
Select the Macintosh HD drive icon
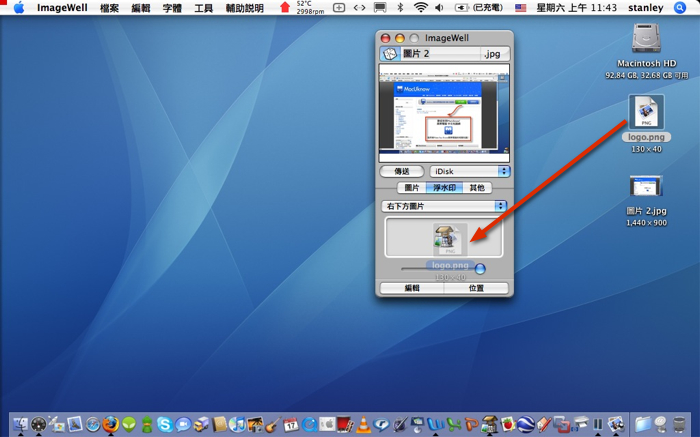[x=646, y=38]
